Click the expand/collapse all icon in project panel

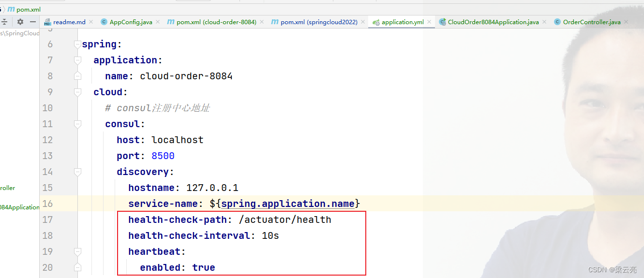(4, 22)
